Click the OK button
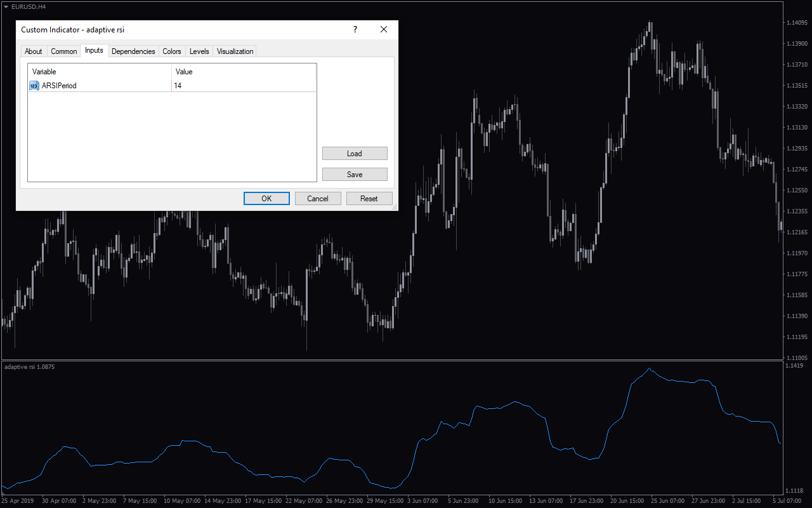Image resolution: width=812 pixels, height=508 pixels. [x=266, y=199]
